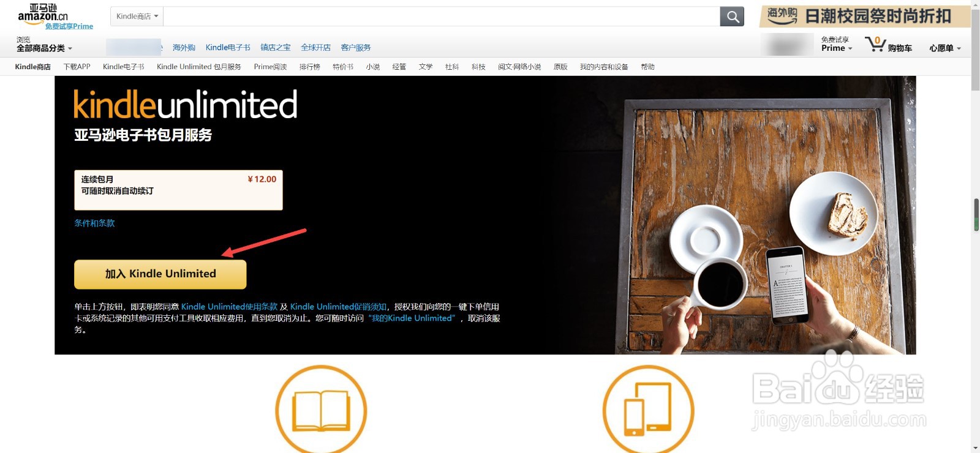This screenshot has height=453, width=980.
Task: Click 加入 Kindle Unlimited button
Action: 160,274
